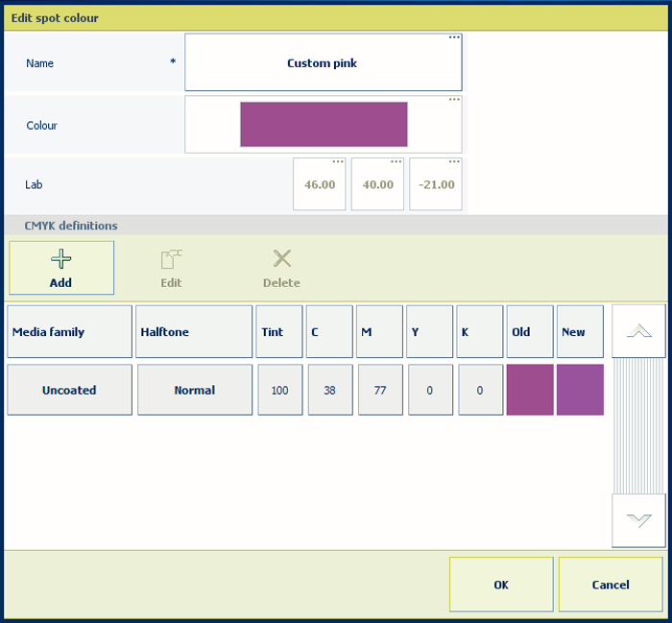Select the Uncoated media family cell
Screen dimensions: 672x623
(x=69, y=391)
